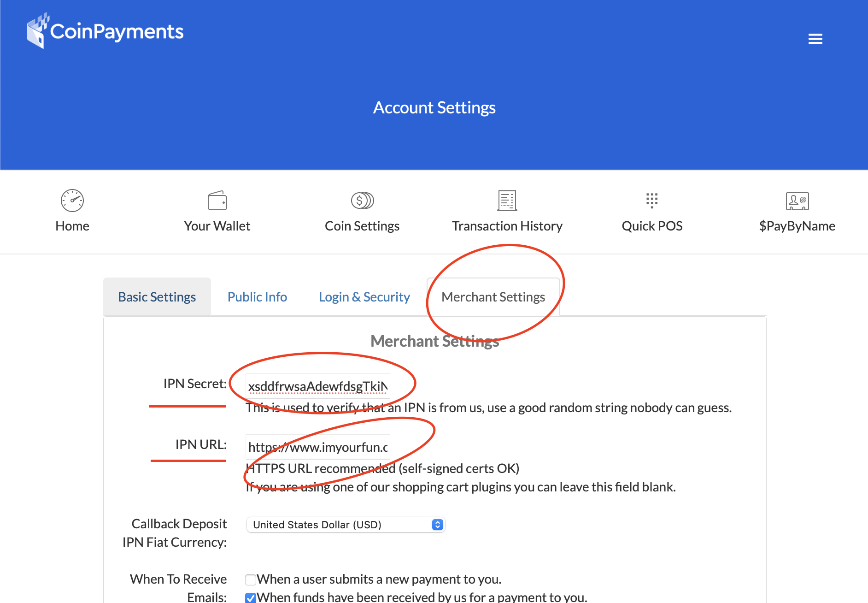This screenshot has height=603, width=868.
Task: Switch to the Basic Settings tab
Action: click(157, 297)
